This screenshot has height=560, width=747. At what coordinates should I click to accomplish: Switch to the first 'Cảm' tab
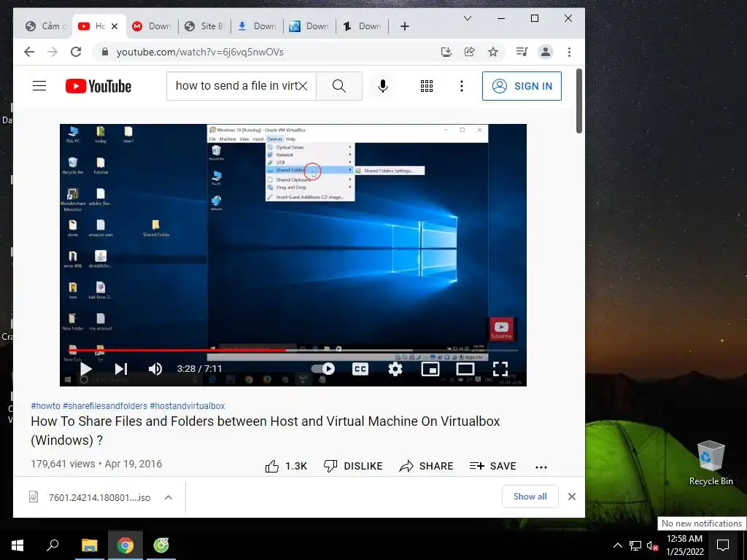point(46,26)
